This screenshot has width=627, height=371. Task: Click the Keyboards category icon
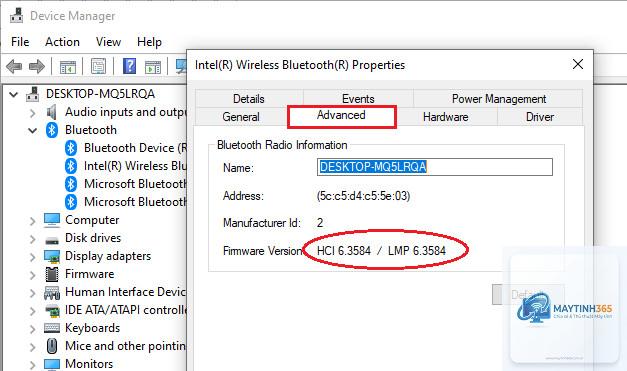(x=52, y=328)
